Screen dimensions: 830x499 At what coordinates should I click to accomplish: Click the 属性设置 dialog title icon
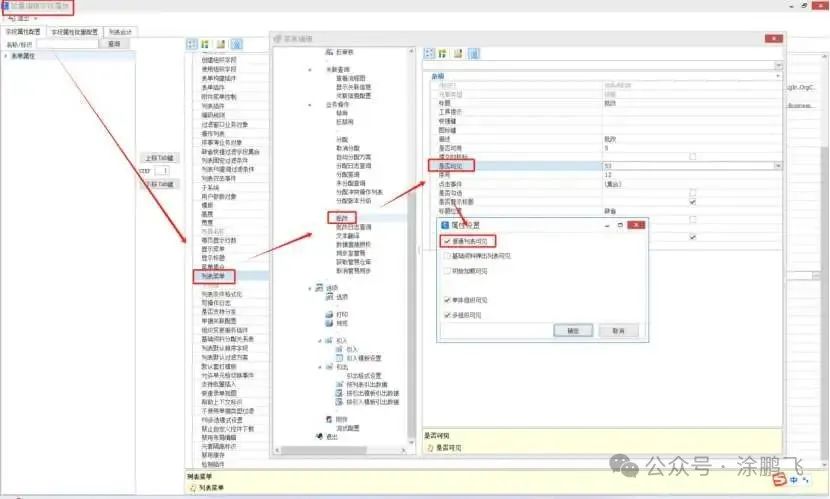445,225
